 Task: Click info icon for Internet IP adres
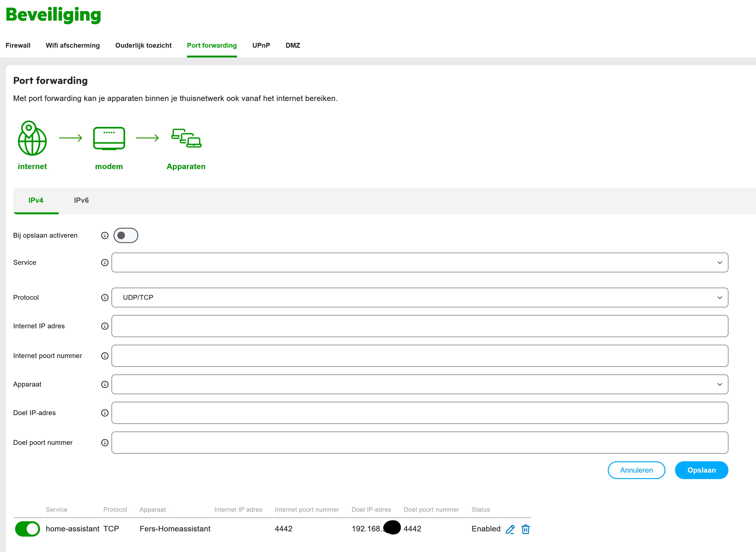105,326
